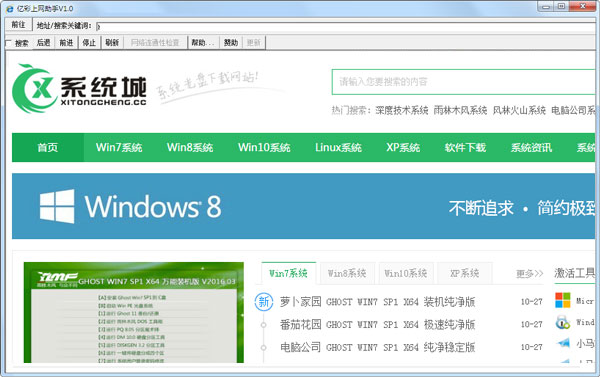The image size is (600, 377).
Task: Select Win7系统 in green navigation bar
Action: pos(119,147)
